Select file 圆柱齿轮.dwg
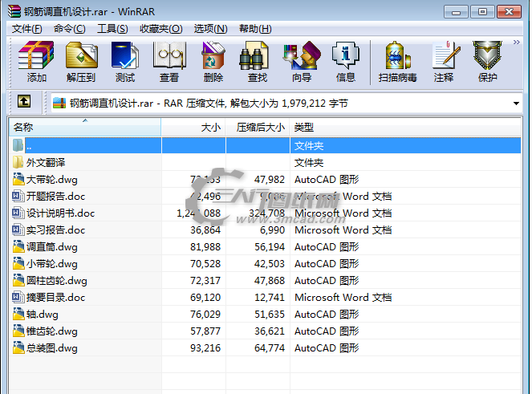Image resolution: width=532 pixels, height=394 pixels. pos(265,281)
